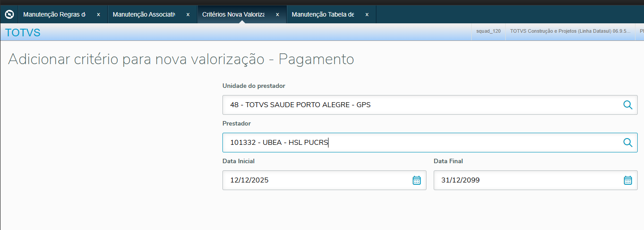This screenshot has height=230, width=644.
Task: Close the Manutenção Associativa tab
Action: [188, 14]
